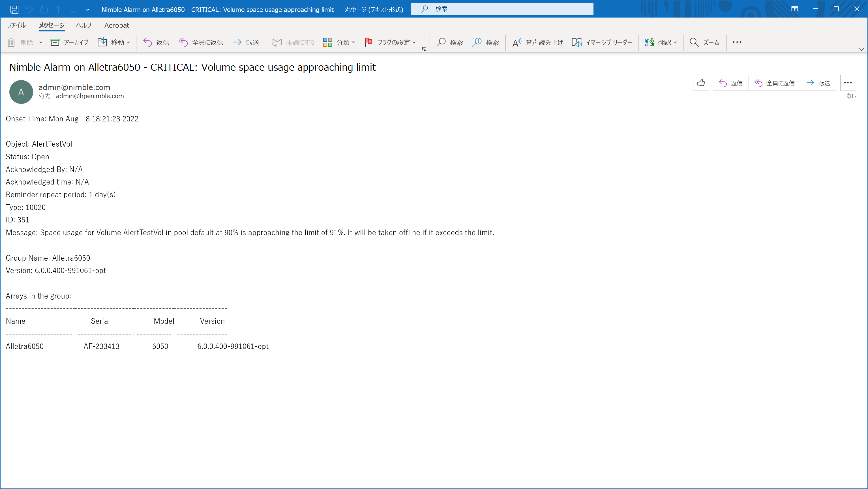This screenshot has height=489, width=868.
Task: Click the text 'Object: AlertTestVol'
Action: (x=39, y=144)
